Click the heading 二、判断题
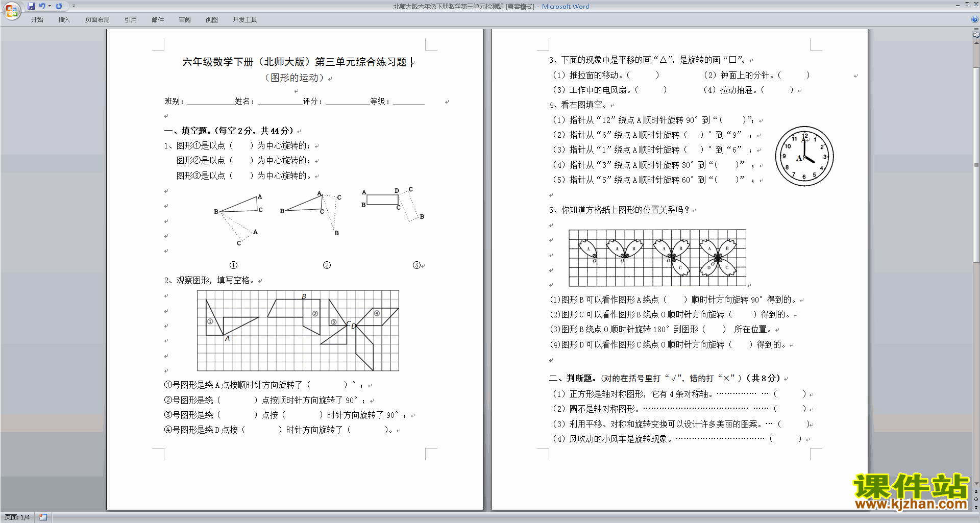The height and width of the screenshot is (523, 980). click(x=666, y=378)
